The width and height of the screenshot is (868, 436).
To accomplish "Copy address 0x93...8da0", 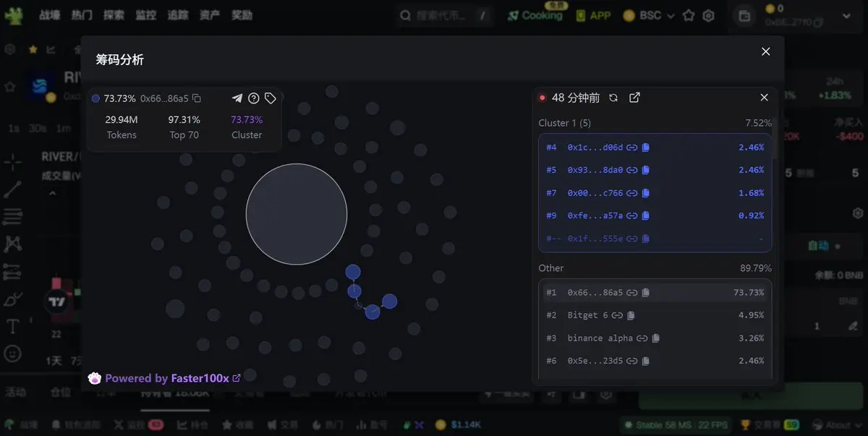I will click(x=646, y=170).
